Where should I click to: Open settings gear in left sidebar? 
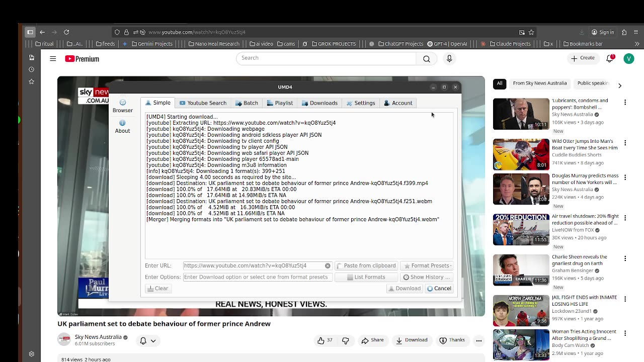tap(31, 354)
